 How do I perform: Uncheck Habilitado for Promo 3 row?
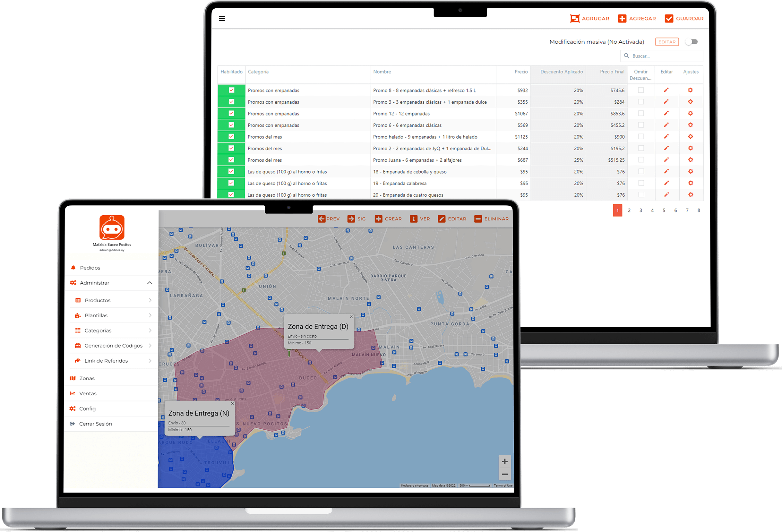coord(231,102)
